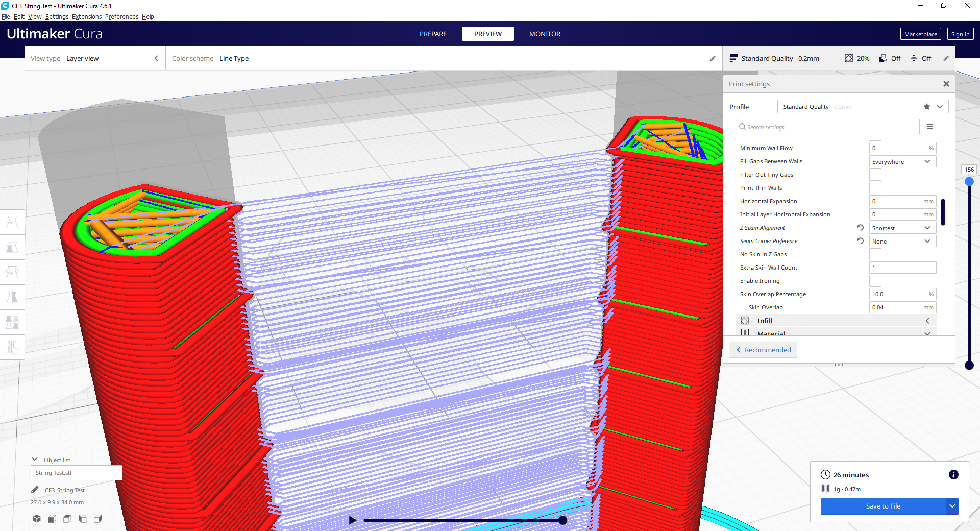The width and height of the screenshot is (980, 531).
Task: Switch to left side view camera icon
Action: [83, 519]
